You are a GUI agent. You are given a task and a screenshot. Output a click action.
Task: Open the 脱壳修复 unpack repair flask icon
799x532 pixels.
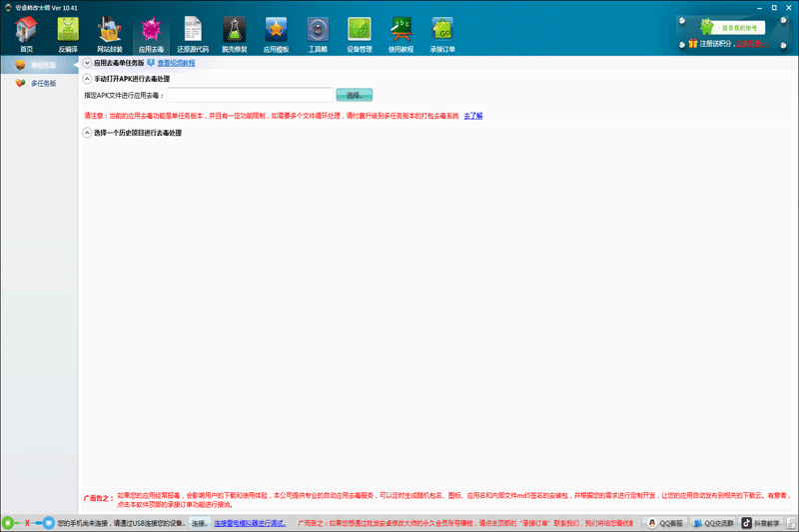[x=235, y=34]
